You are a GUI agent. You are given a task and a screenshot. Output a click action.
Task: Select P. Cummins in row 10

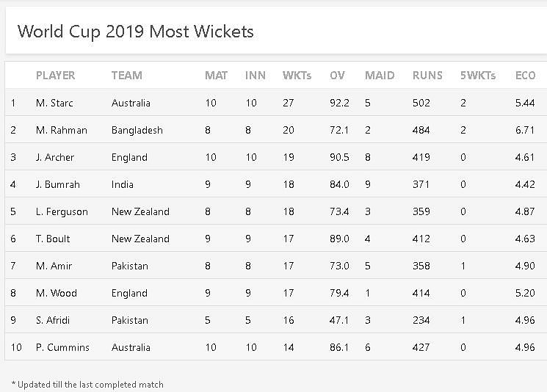click(x=62, y=348)
